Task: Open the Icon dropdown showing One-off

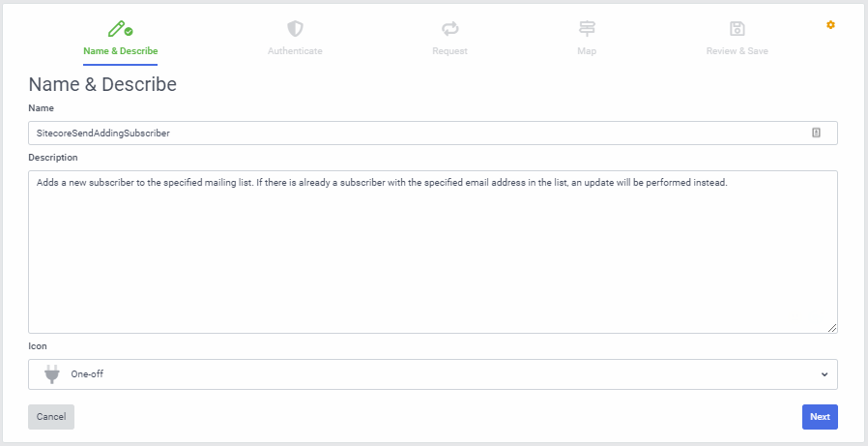Action: click(432, 373)
